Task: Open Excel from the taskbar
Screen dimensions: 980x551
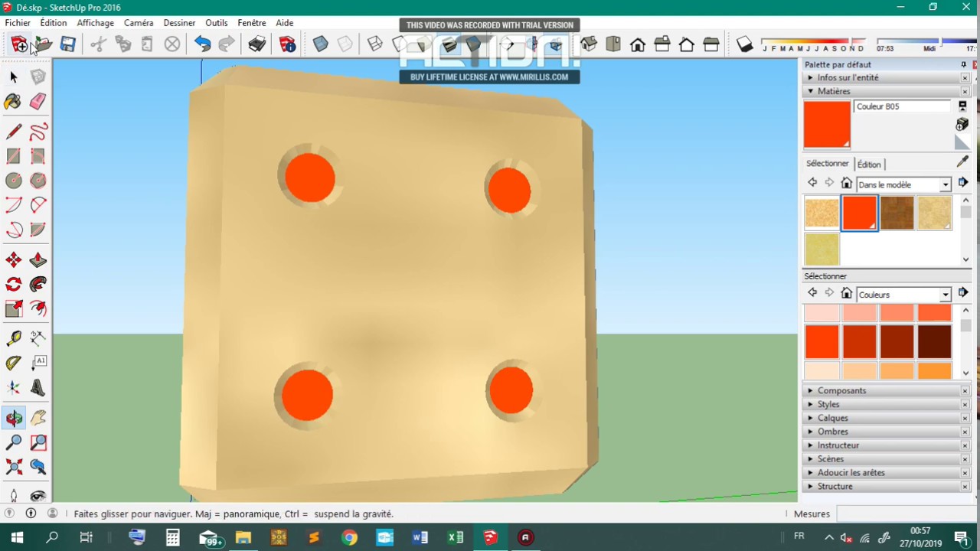Action: 455,537
